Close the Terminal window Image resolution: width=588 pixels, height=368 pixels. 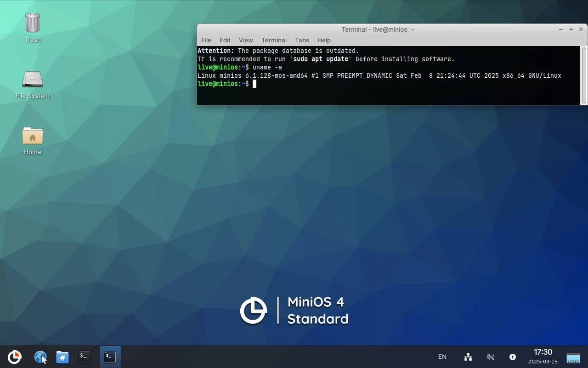581,29
